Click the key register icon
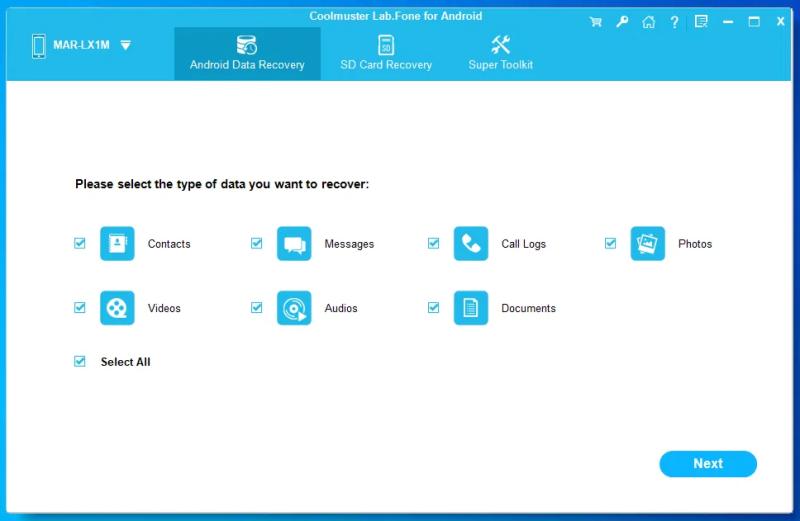 click(x=622, y=22)
